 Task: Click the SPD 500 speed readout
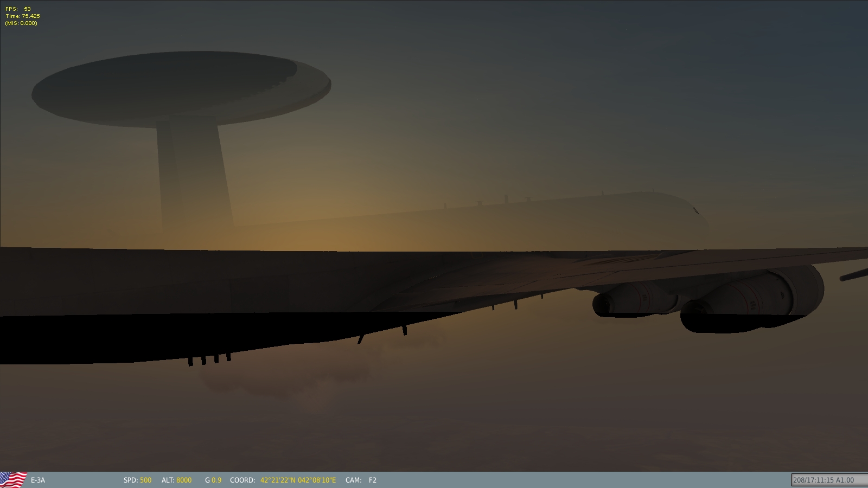click(x=138, y=480)
